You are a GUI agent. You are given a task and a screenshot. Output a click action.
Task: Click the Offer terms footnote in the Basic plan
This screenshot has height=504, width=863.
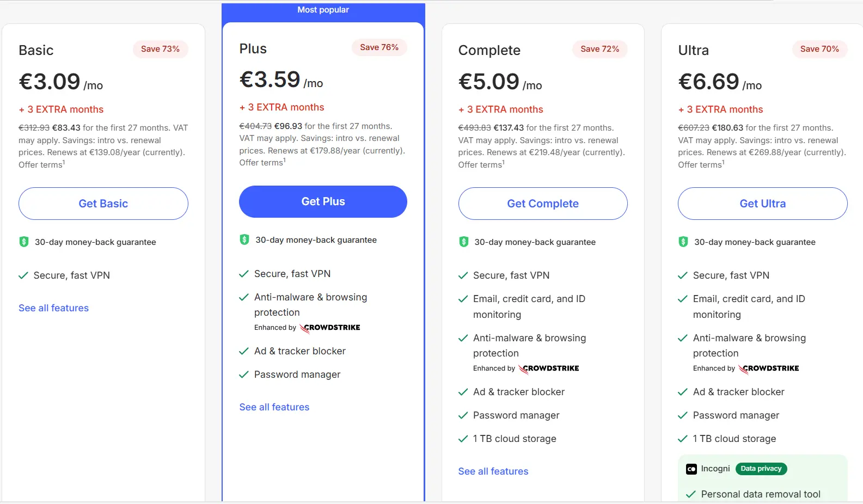point(40,164)
